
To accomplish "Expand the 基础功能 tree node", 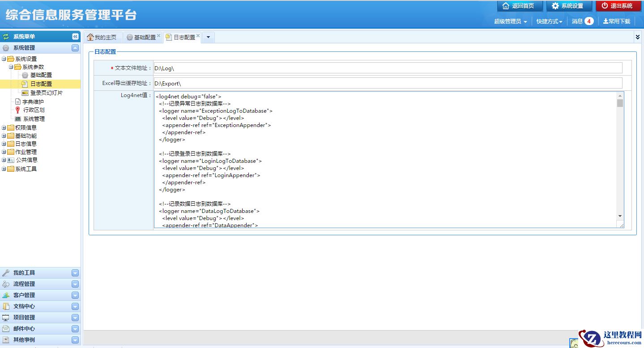I will point(4,136).
